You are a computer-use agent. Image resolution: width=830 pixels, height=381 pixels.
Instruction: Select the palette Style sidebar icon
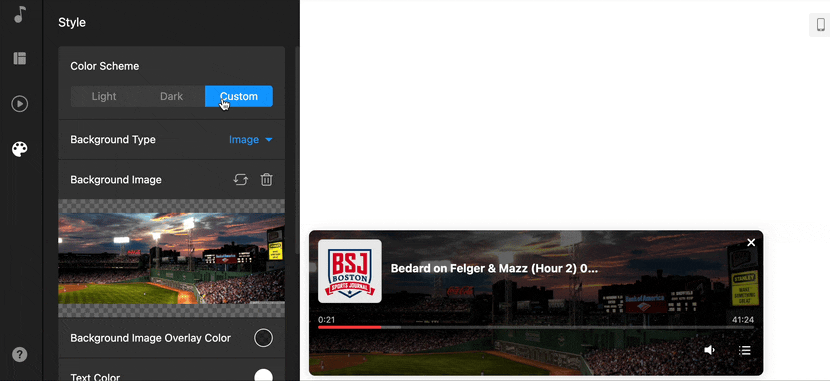pos(20,149)
